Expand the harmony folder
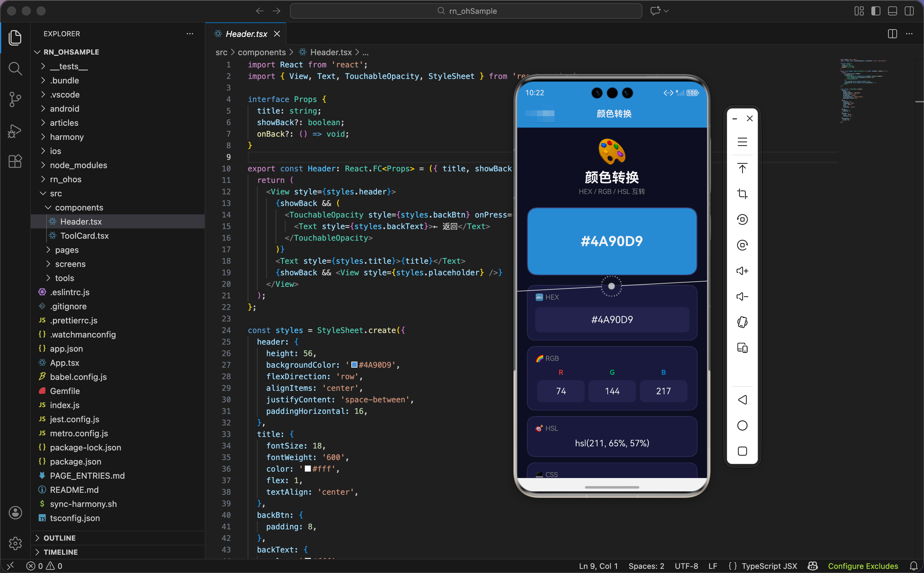The image size is (924, 573). tap(67, 137)
